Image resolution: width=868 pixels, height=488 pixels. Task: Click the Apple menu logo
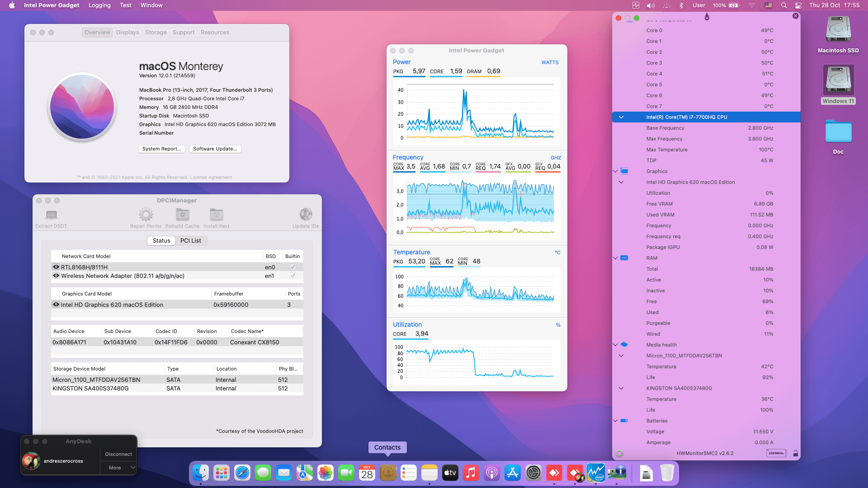tap(12, 5)
